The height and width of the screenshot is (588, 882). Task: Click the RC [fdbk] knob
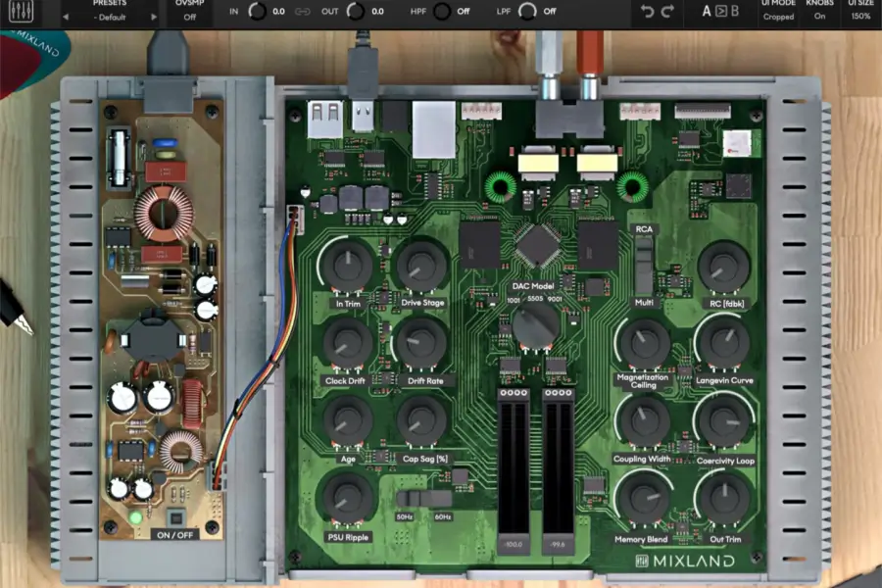(724, 267)
